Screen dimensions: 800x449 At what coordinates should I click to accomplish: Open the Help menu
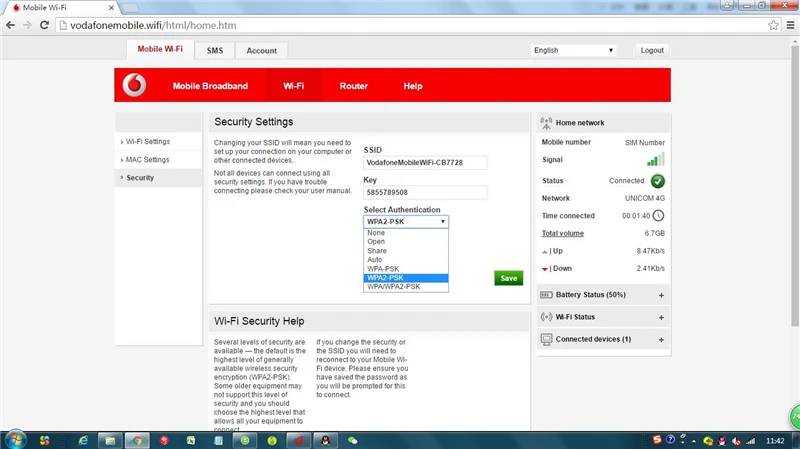(413, 86)
